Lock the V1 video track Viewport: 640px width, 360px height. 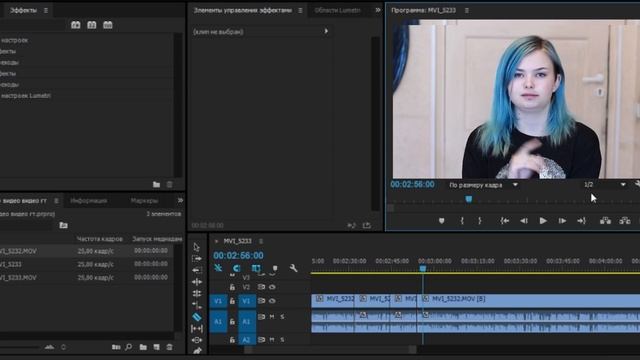232,301
